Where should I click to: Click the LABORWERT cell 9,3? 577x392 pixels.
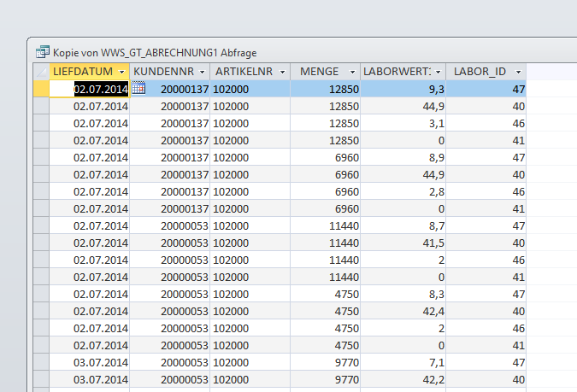(403, 89)
